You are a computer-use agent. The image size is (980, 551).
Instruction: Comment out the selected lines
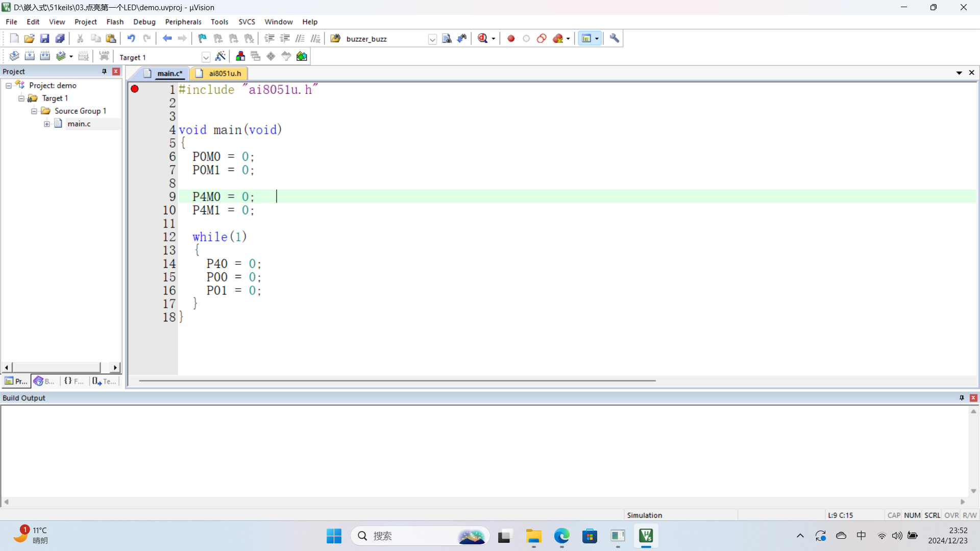[x=300, y=38]
